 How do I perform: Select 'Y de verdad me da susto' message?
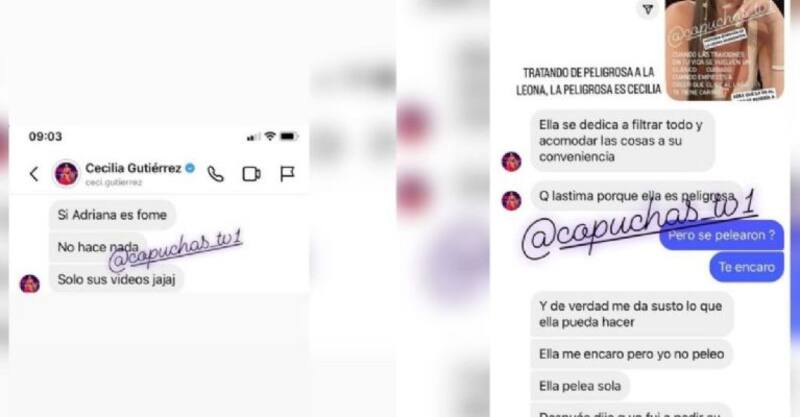[632, 314]
